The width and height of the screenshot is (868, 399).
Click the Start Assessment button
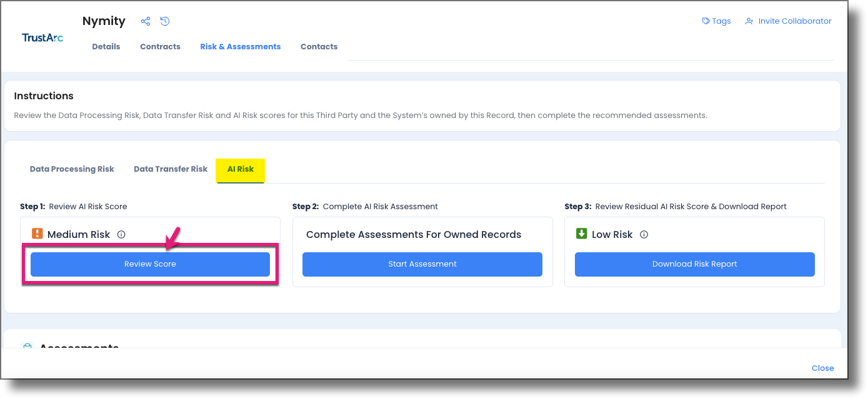422,264
